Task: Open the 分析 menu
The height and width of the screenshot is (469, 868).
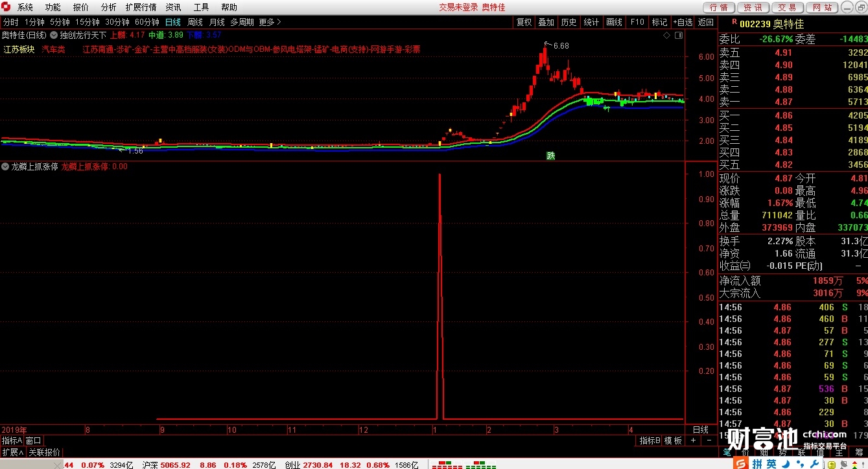Action: (x=109, y=7)
